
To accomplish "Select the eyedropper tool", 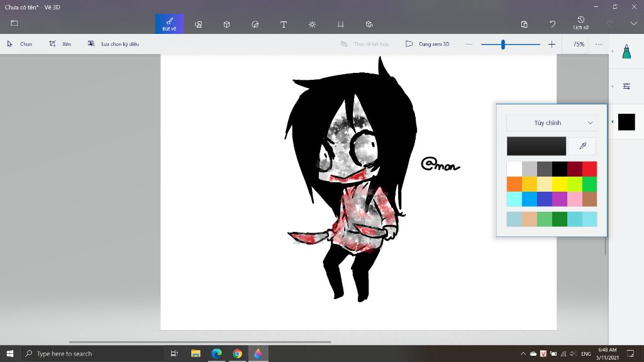I will [x=582, y=146].
